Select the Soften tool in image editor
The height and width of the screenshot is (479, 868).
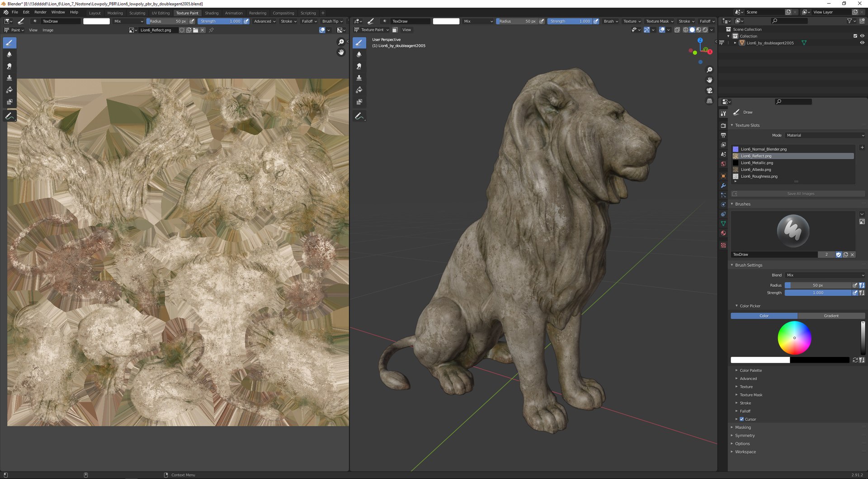tap(9, 54)
